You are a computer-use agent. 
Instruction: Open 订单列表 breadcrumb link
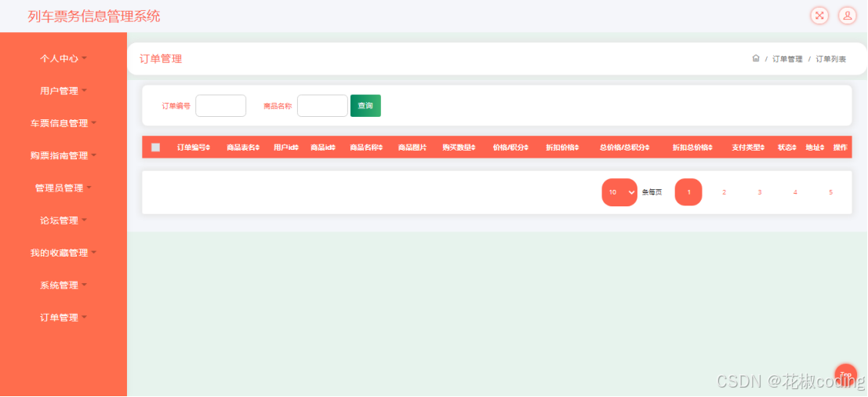point(831,59)
